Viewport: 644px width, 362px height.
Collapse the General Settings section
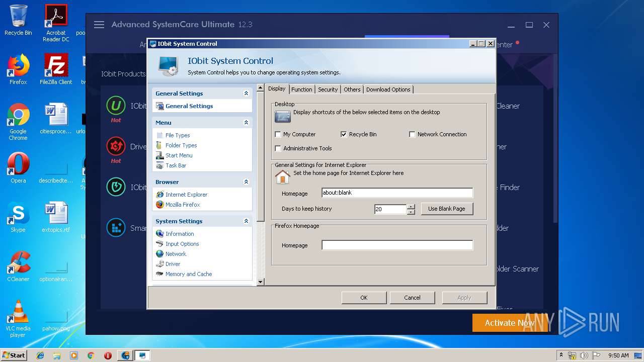point(246,94)
